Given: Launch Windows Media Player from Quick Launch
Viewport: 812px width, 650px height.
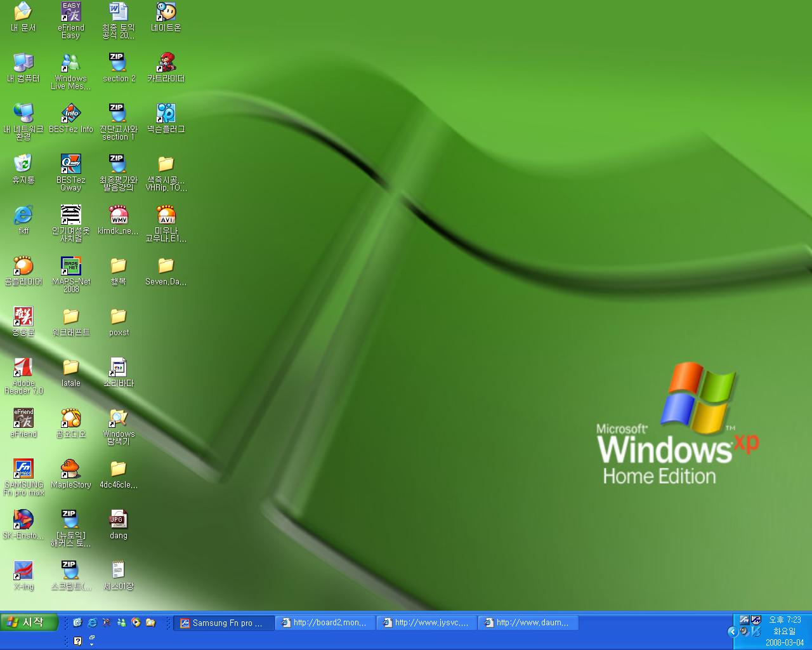Looking at the screenshot, I should click(x=136, y=623).
